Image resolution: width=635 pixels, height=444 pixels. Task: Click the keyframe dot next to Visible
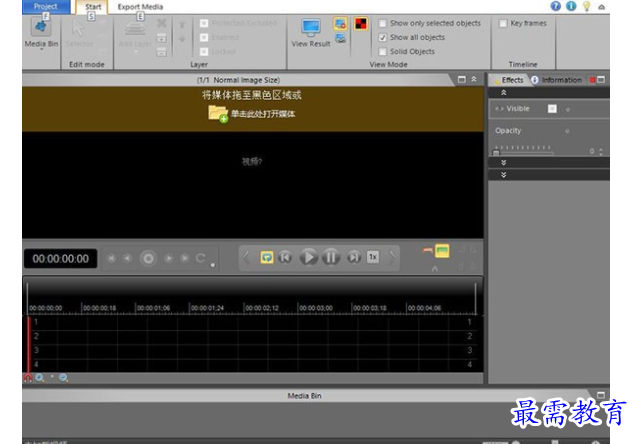click(568, 109)
